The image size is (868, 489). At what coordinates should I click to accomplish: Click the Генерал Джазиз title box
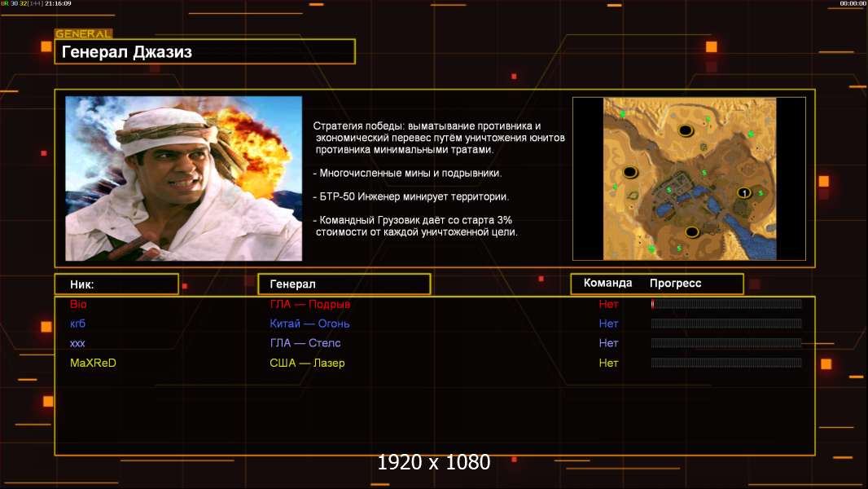[204, 52]
